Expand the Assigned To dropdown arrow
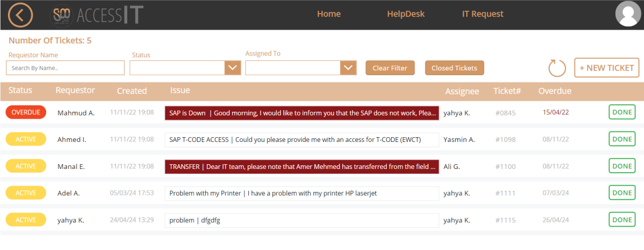The height and width of the screenshot is (250, 644). point(348,68)
